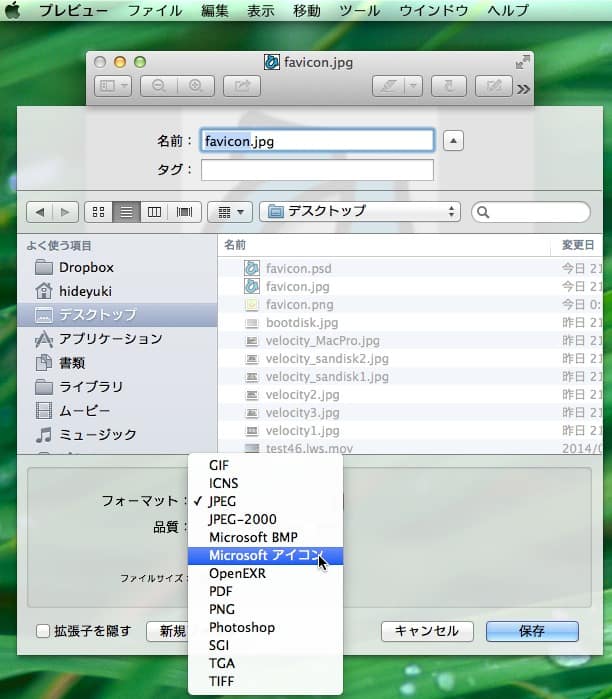This screenshot has width=612, height=699.
Task: Click the 保存 button
Action: point(532,631)
